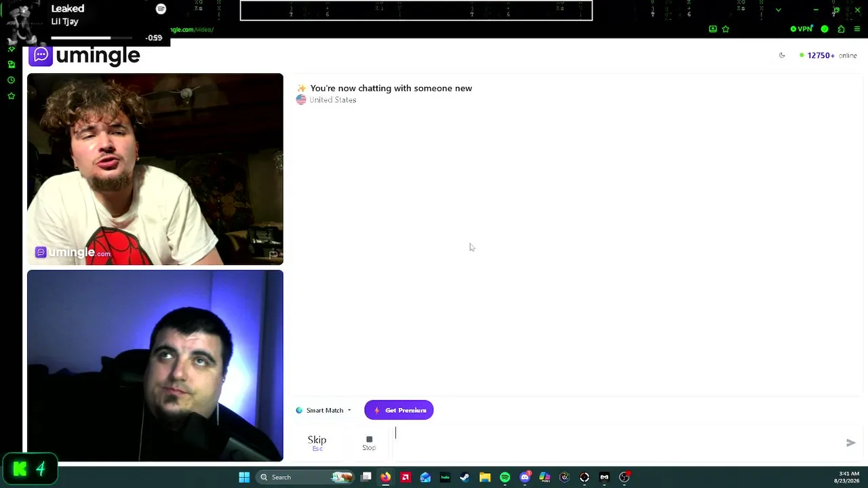Open Task View on the taskbar
868x488 pixels.
click(x=366, y=477)
